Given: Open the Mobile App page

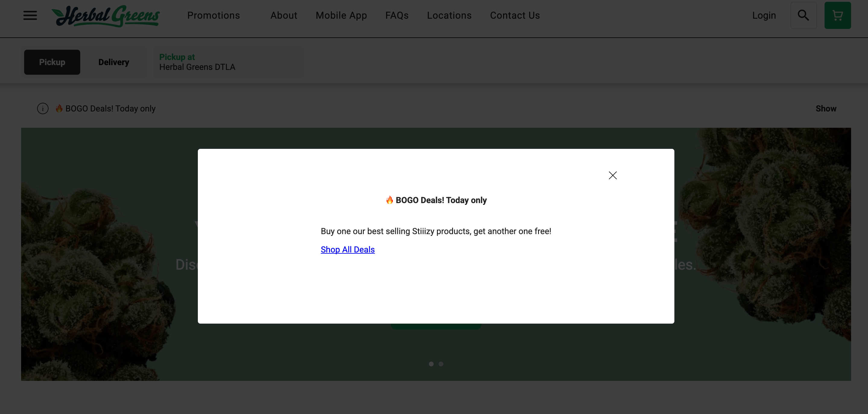Looking at the screenshot, I should [x=341, y=15].
